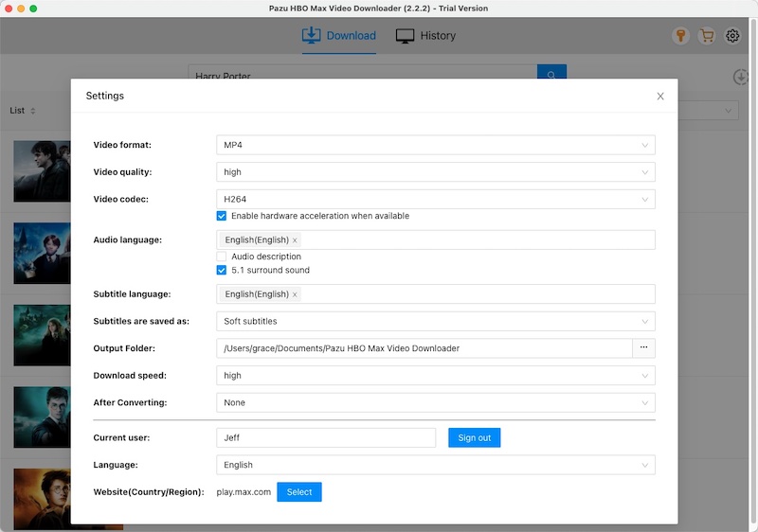Open the registration key icon
Screen dimensions: 758x532
[680, 36]
